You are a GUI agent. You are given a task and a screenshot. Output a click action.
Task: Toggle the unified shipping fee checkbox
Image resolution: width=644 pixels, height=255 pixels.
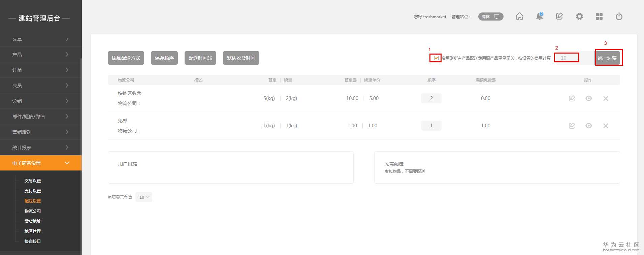(436, 58)
